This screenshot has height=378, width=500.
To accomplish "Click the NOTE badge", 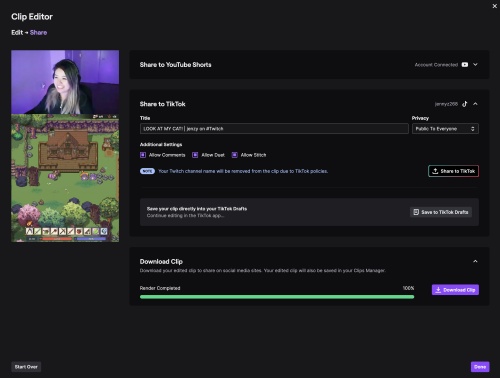I will [147, 171].
